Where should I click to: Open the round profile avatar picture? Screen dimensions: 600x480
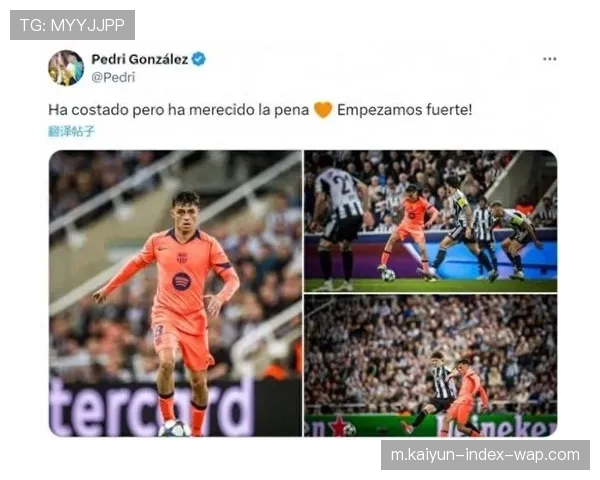point(66,68)
